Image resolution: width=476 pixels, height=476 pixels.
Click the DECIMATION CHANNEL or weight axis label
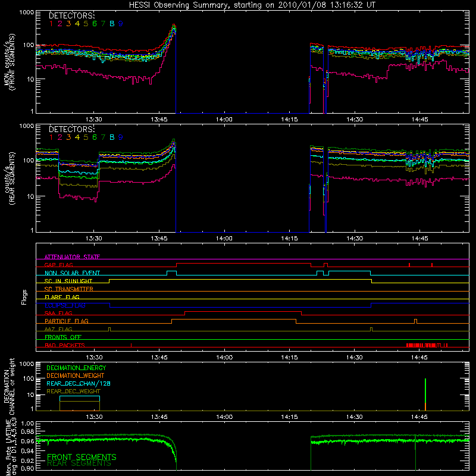point(9,386)
